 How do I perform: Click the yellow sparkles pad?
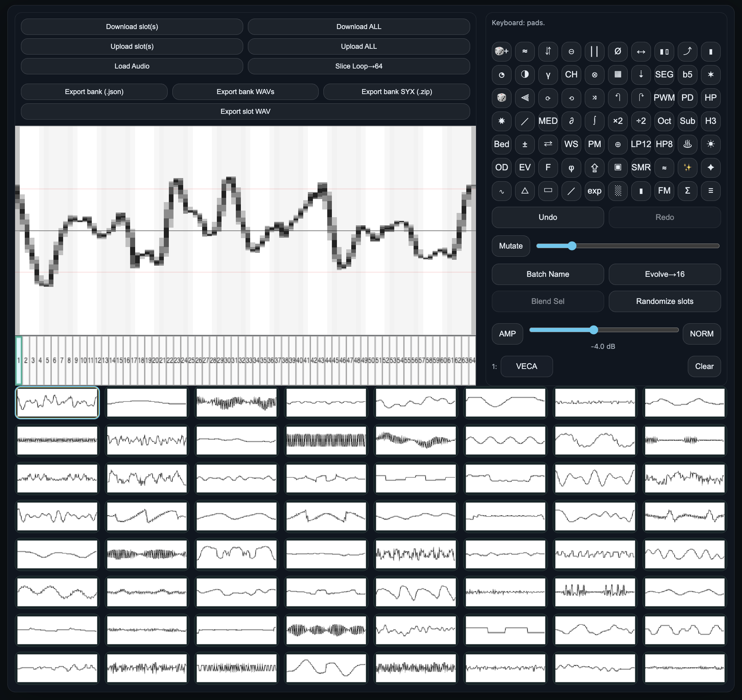tap(687, 168)
